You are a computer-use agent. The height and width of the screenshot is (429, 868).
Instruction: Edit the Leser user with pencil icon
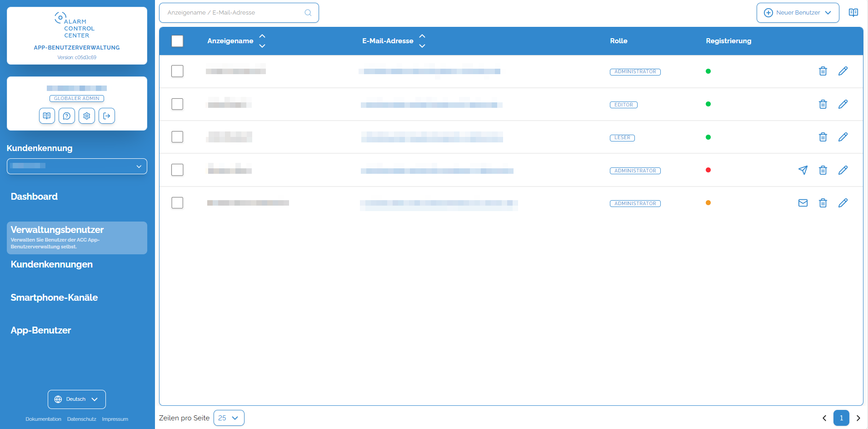pos(843,137)
